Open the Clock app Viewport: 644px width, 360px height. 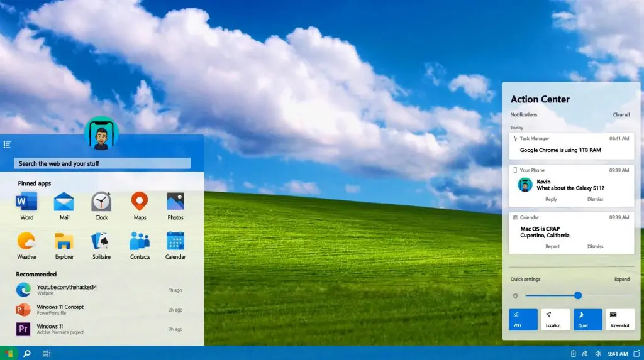tap(101, 202)
